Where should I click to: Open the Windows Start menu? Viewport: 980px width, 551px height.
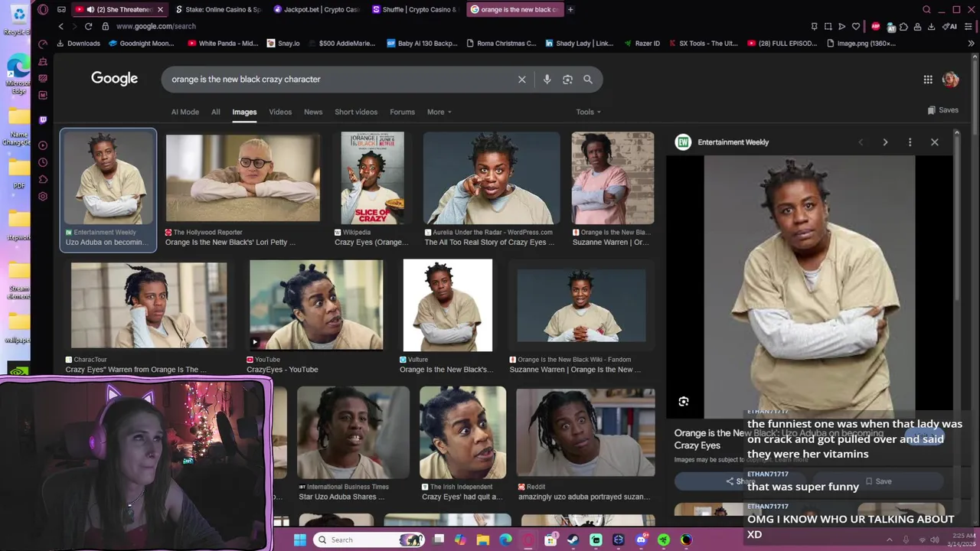pos(299,540)
